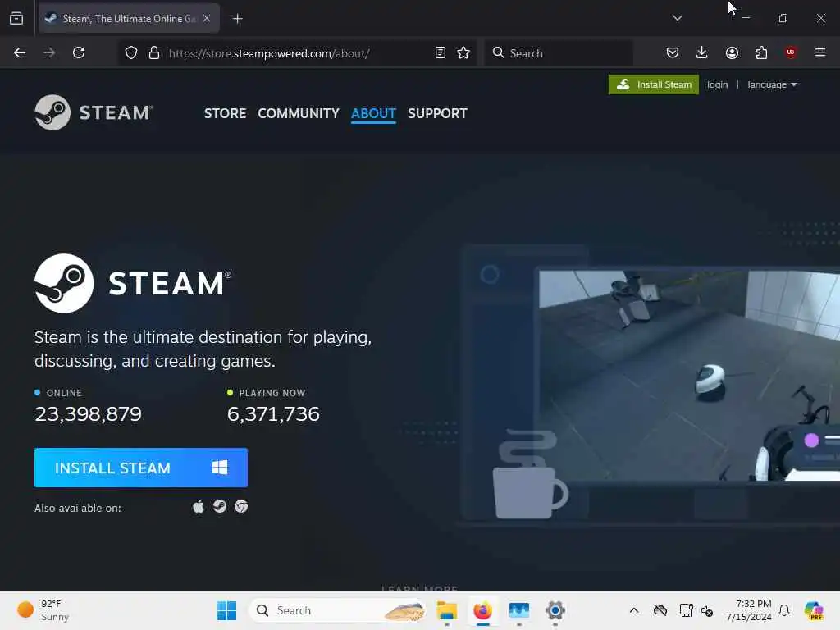Click the Firefox View icon
Viewport: 840px width, 630px height.
[16, 19]
